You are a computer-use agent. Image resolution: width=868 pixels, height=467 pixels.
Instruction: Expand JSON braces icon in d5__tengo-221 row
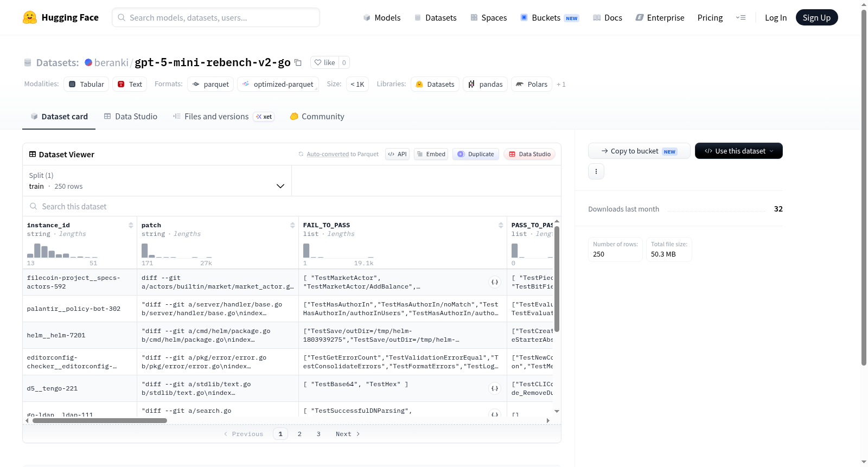coord(495,388)
